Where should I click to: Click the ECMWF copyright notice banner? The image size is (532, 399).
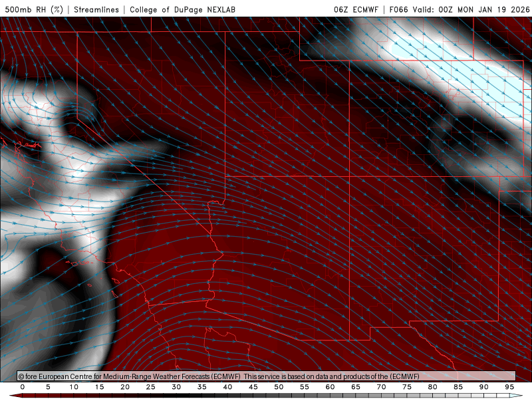coord(267,376)
